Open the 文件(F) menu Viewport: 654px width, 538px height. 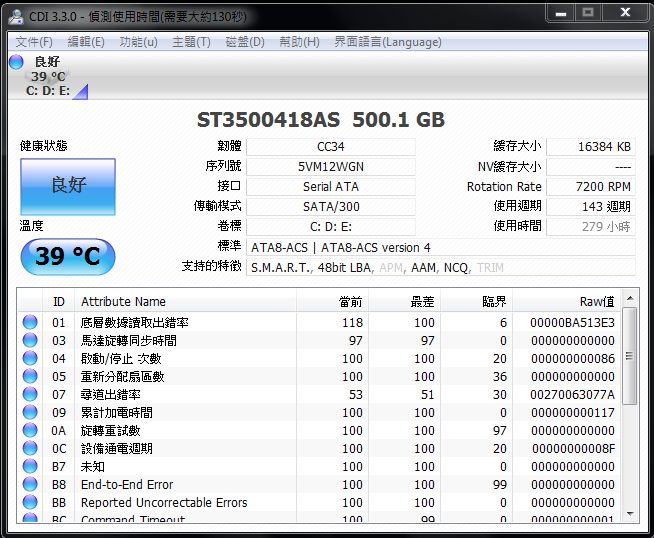(x=34, y=42)
